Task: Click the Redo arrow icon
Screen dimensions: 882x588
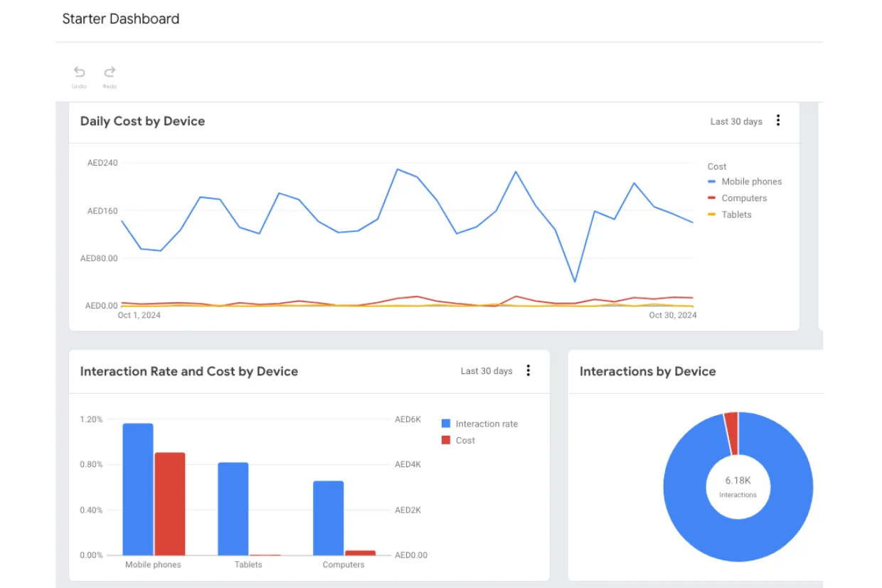Action: point(110,72)
